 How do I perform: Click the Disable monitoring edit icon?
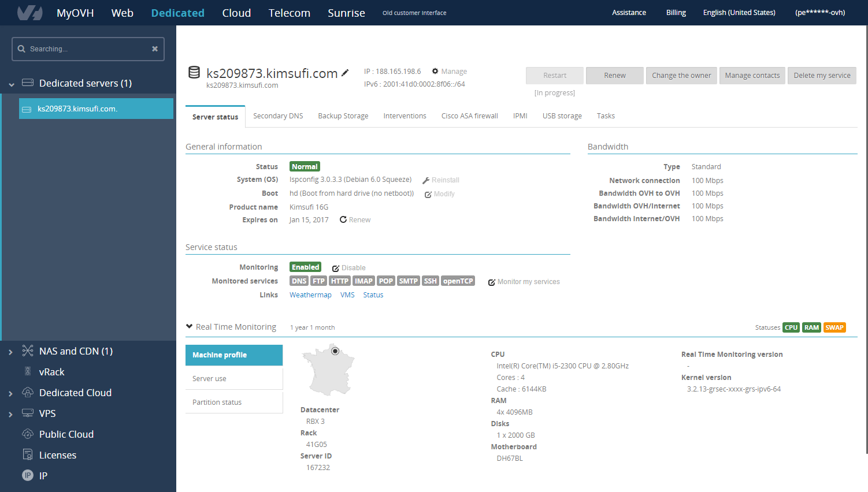(x=336, y=268)
